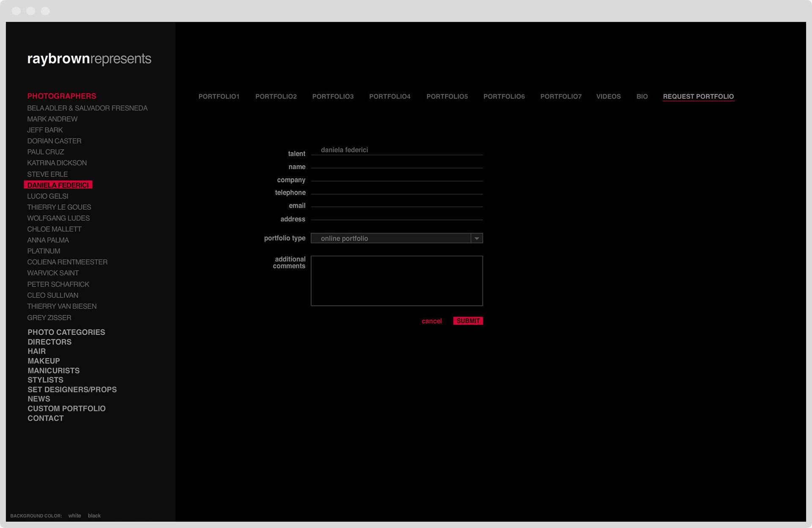Switch to the VIDEOS tab

point(608,96)
